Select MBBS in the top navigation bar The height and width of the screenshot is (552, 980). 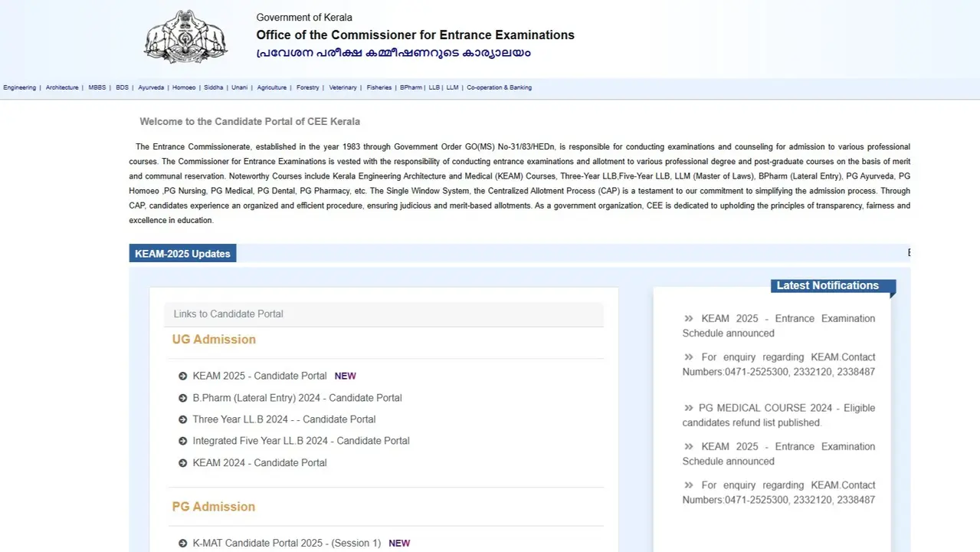pyautogui.click(x=97, y=87)
